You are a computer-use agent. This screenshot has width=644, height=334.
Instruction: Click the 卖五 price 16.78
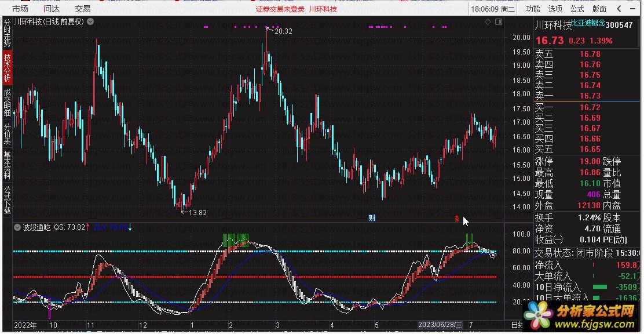pyautogui.click(x=590, y=54)
